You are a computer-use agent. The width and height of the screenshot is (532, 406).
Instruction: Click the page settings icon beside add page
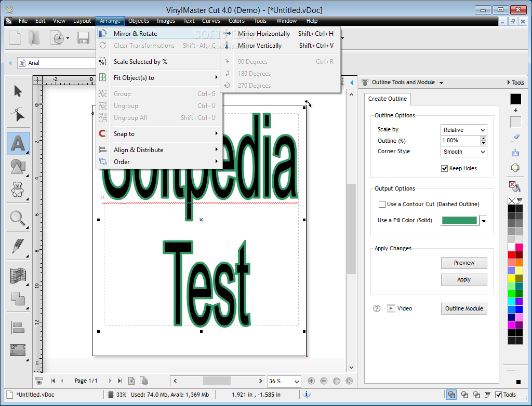pos(144,381)
